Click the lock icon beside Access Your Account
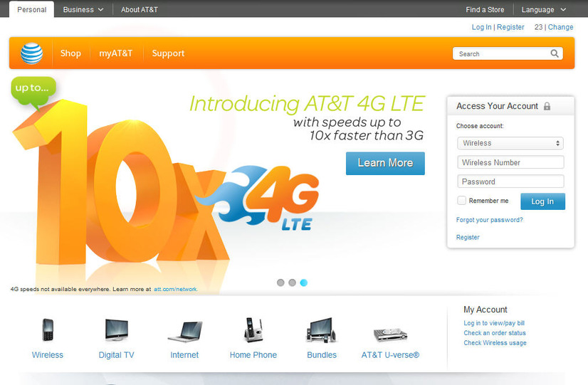 [x=547, y=107]
